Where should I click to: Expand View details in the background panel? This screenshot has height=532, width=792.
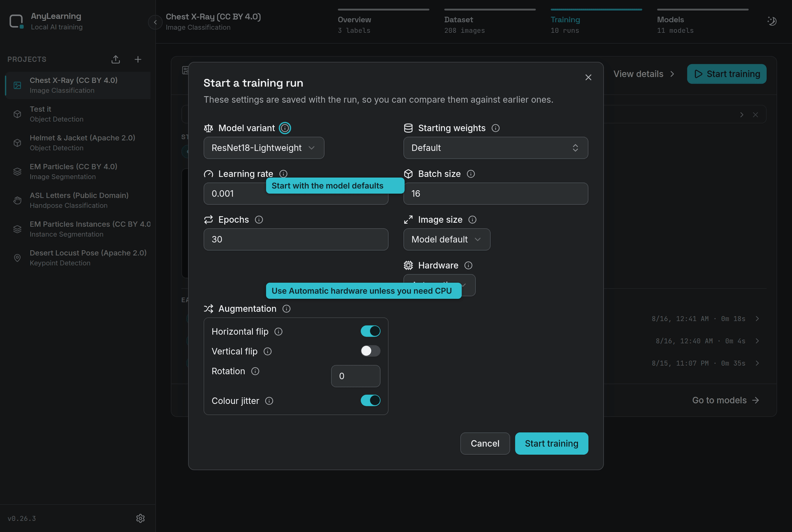coord(644,74)
